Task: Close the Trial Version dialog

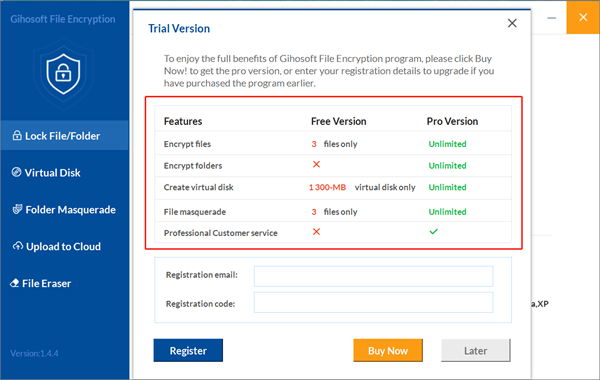Action: [512, 23]
